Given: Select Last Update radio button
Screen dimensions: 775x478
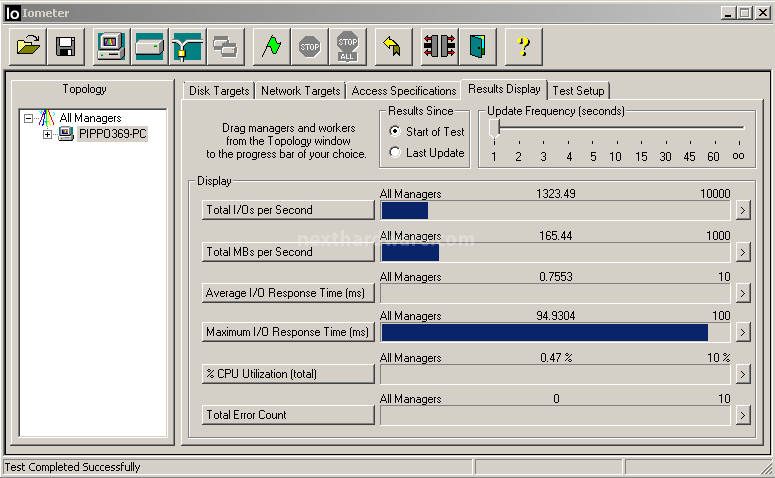Looking at the screenshot, I should pyautogui.click(x=394, y=153).
